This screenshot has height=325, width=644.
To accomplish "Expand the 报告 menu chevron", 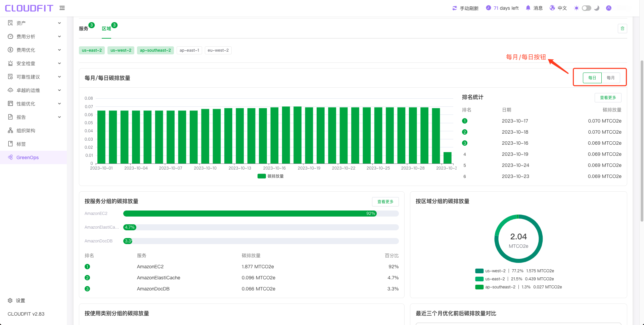I will 59,117.
